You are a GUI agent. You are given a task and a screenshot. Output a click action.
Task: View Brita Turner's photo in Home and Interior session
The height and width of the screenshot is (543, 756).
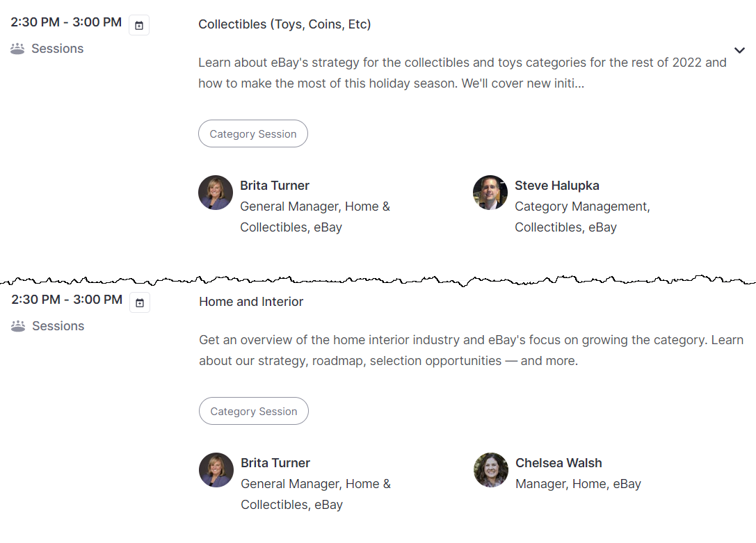pos(216,470)
